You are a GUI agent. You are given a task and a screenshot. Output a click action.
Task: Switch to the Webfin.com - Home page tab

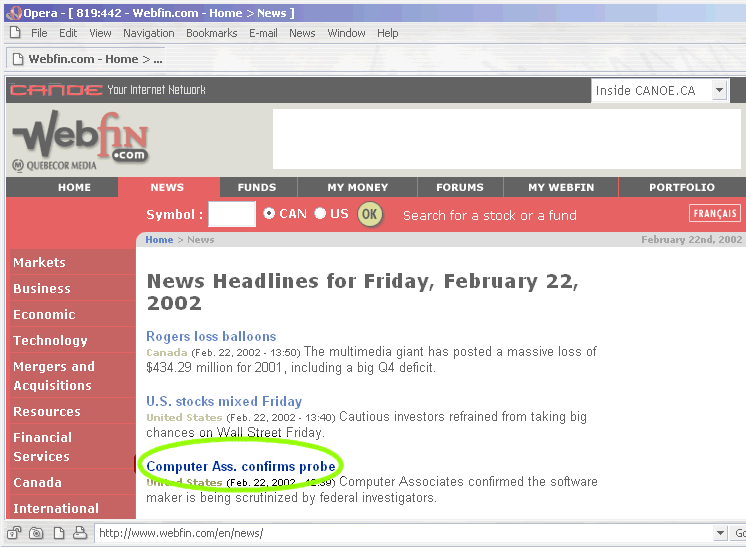click(88, 59)
